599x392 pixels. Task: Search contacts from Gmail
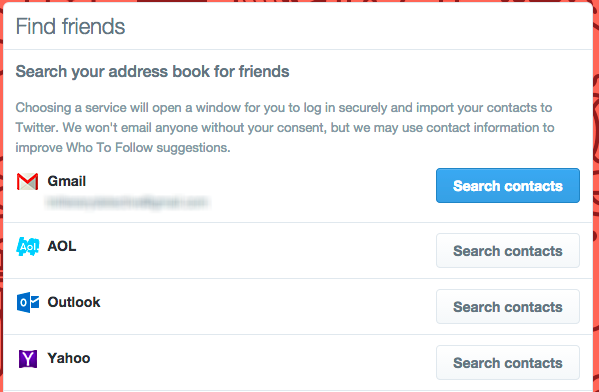coord(508,186)
